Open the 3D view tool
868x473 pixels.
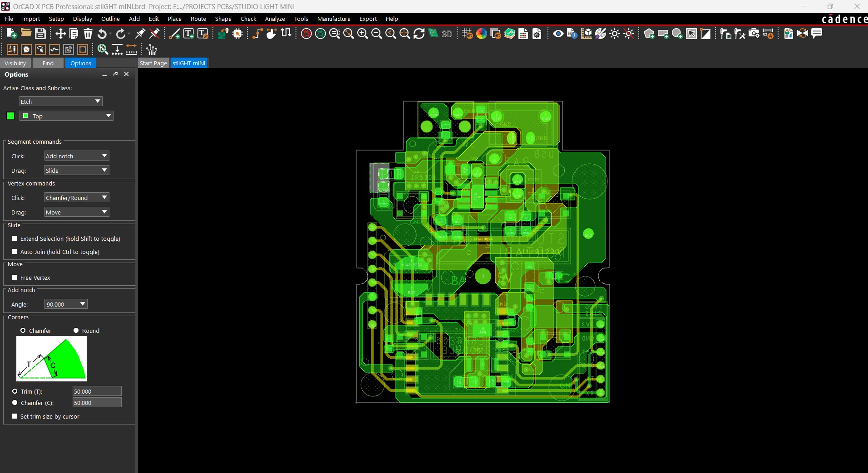(447, 34)
